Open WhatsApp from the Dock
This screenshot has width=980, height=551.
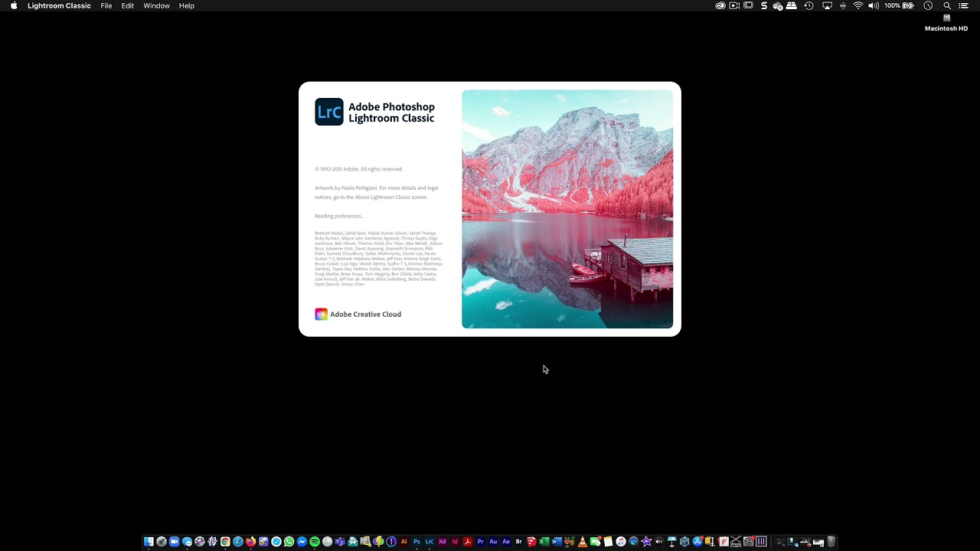coord(289,542)
